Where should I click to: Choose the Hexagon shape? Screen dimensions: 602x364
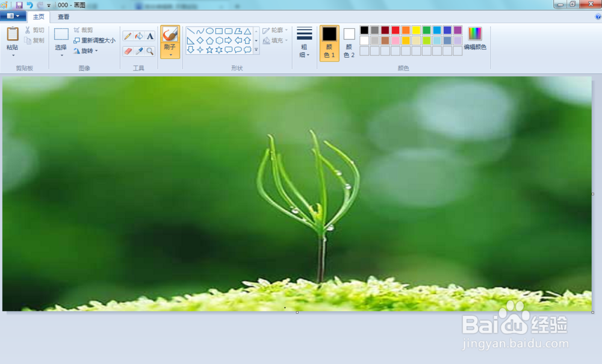tap(219, 40)
